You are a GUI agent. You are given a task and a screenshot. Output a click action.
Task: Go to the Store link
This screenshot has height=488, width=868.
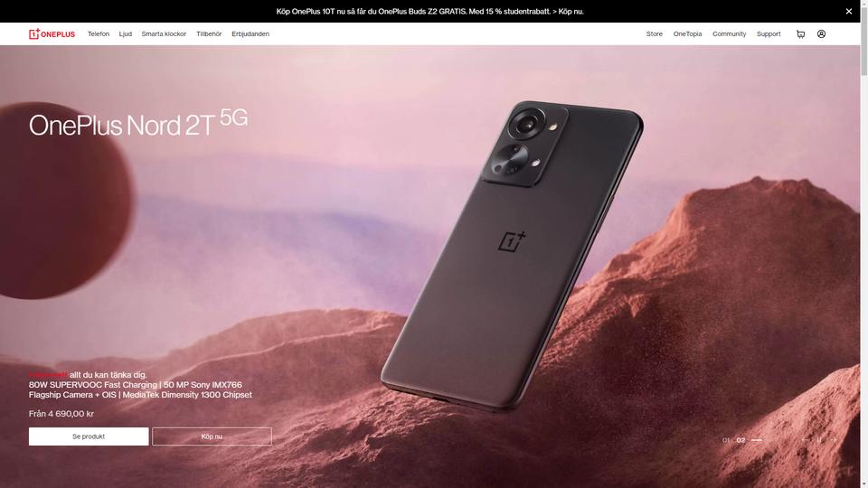[x=655, y=33]
